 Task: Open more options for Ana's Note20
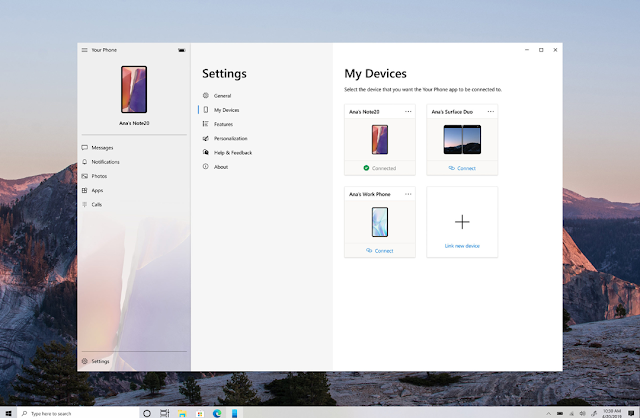(408, 111)
